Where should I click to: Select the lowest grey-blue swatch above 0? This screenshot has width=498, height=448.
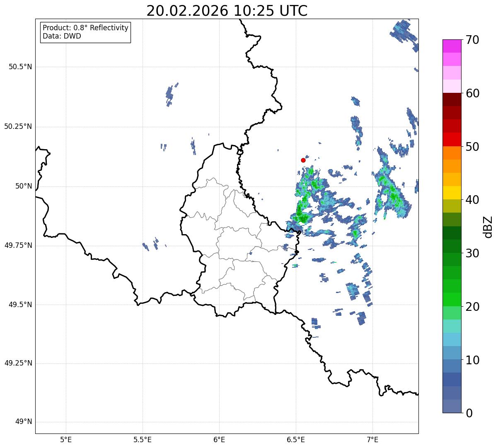point(452,406)
